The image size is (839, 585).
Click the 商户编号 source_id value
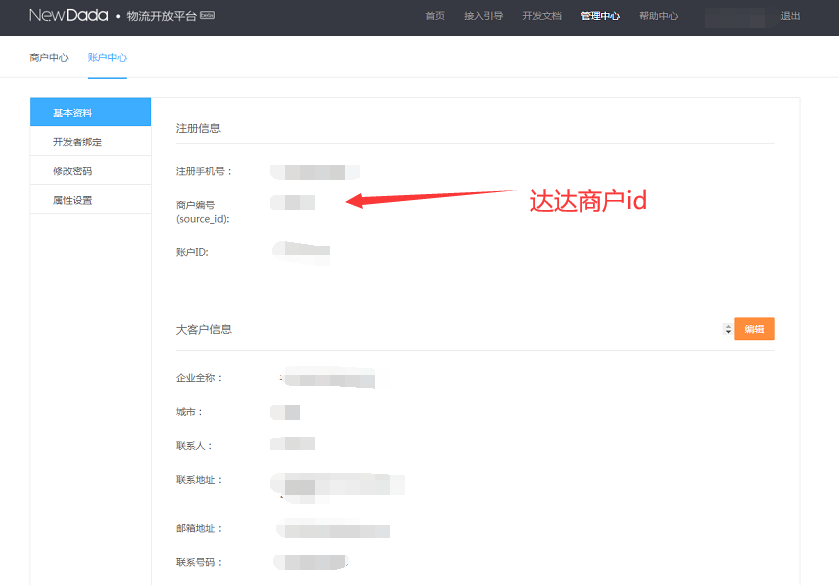click(x=294, y=203)
